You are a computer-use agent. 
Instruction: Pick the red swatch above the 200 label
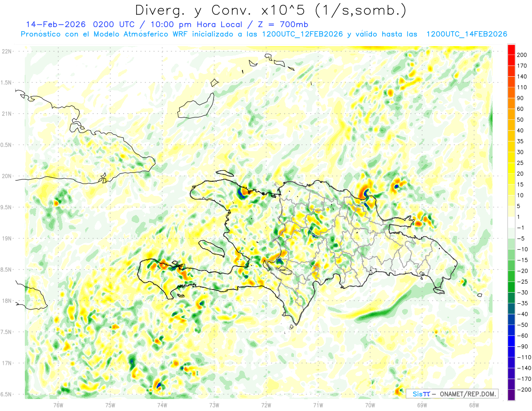(511, 50)
